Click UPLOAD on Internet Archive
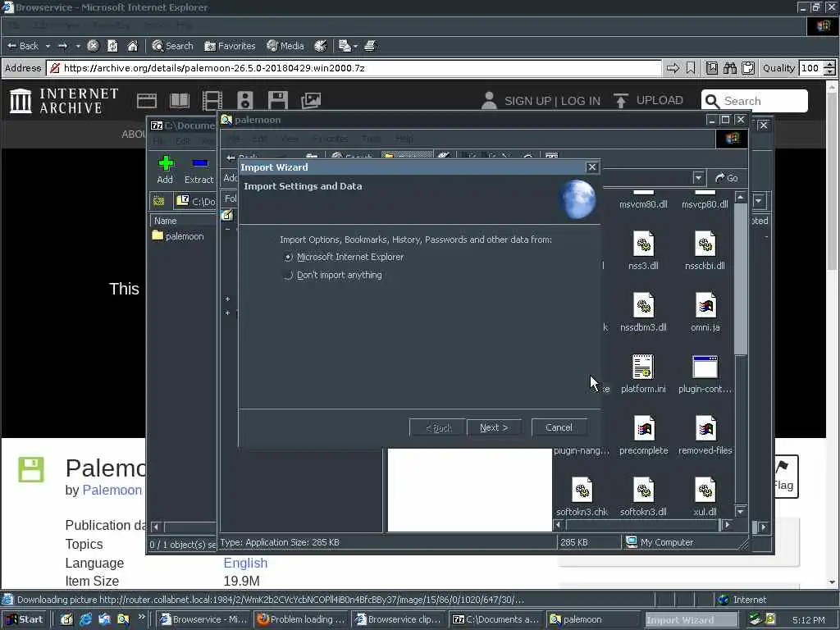Screen dimensions: 840x630 (648, 101)
